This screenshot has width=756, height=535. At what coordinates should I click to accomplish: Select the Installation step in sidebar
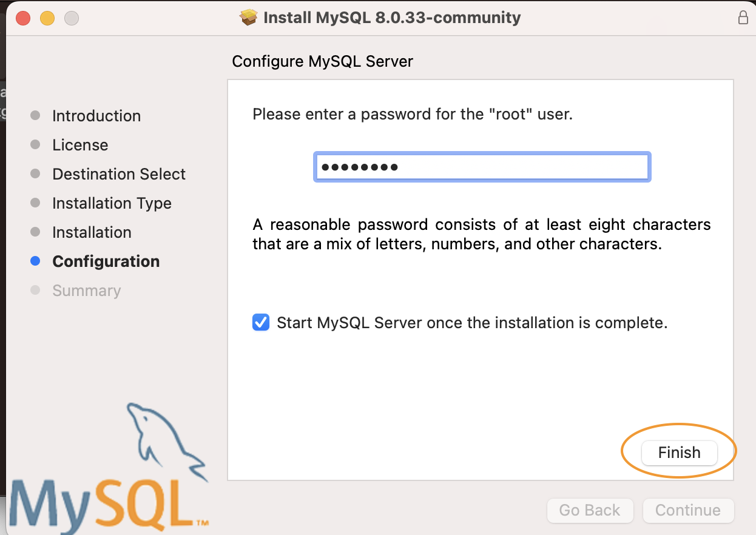92,232
